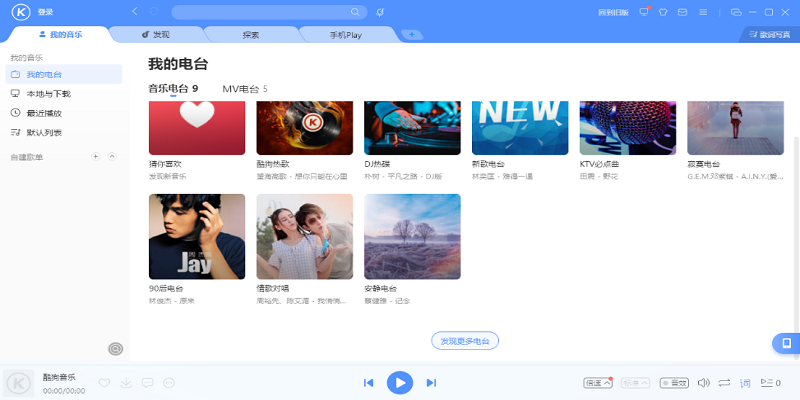Open the main menu hamburger icon
This screenshot has width=800, height=400.
(703, 12)
